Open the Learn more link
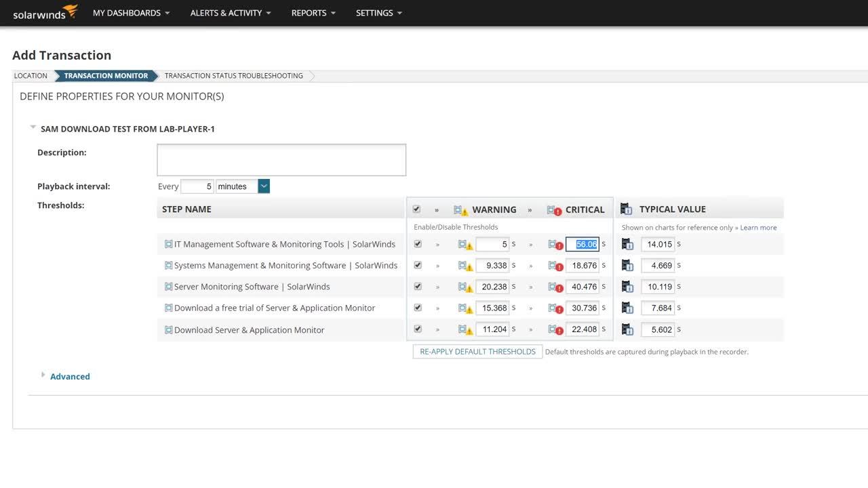 758,228
